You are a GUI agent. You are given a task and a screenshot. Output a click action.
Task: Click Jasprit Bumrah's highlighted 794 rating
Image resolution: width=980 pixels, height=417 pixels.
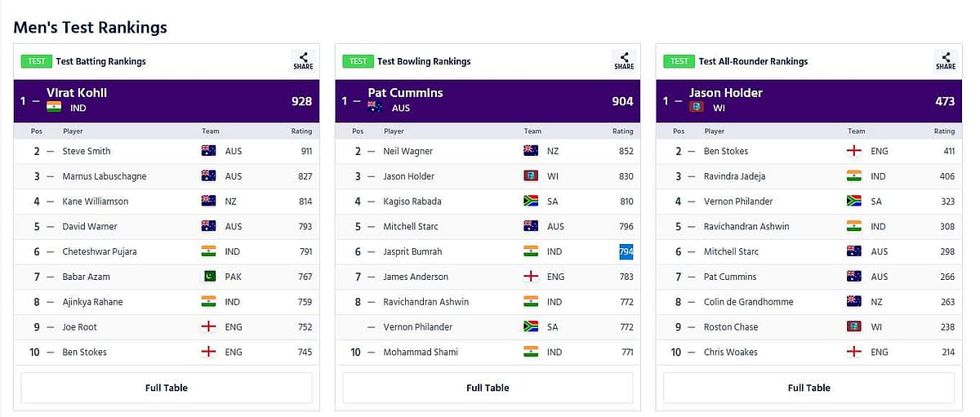[x=626, y=251]
